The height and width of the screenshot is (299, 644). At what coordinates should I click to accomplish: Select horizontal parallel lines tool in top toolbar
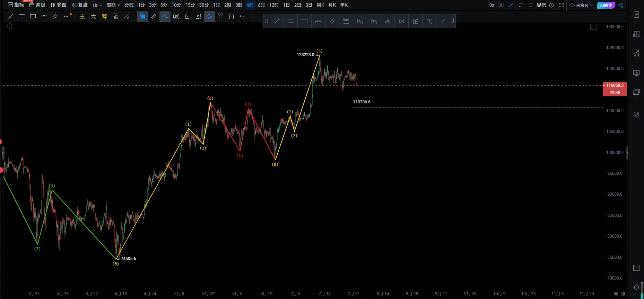pyautogui.click(x=22, y=16)
